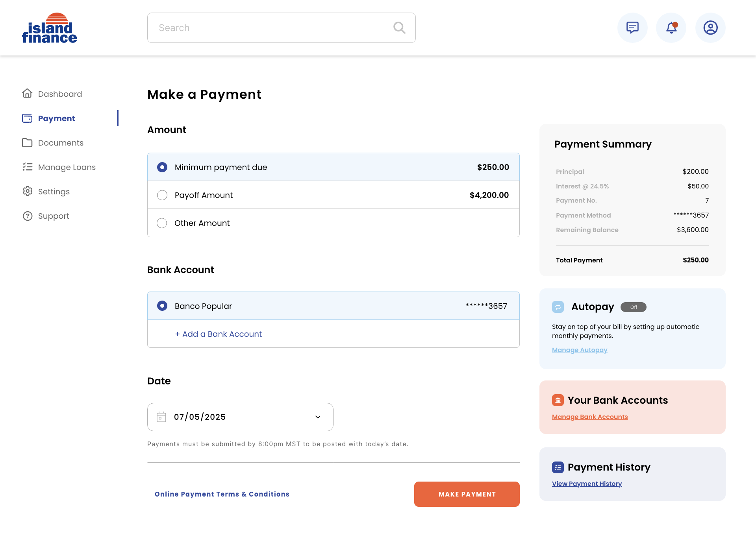
Task: Choose the Banco Popular account option
Action: click(x=162, y=306)
